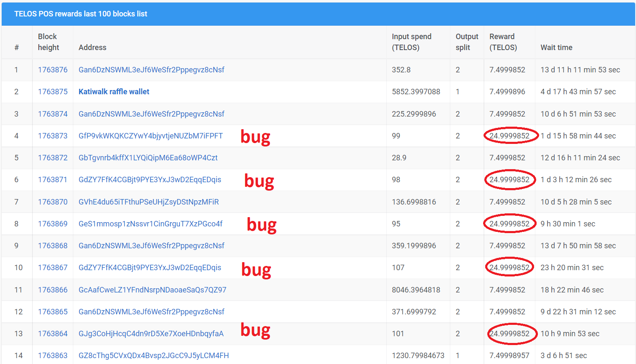Select wait time 12 d 16 h 11 min 24 sec

click(580, 158)
